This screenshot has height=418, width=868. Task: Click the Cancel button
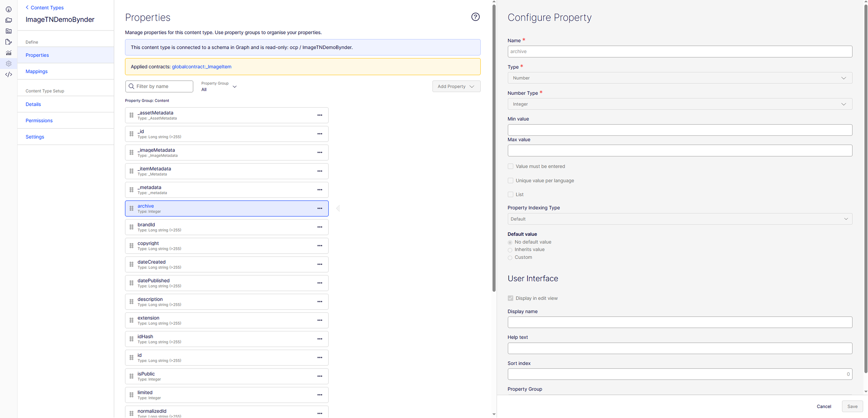point(824,406)
